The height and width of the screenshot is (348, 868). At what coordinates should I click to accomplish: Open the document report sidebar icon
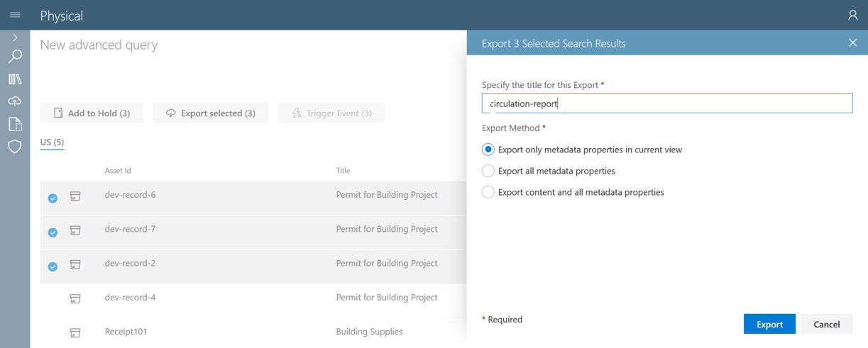(x=15, y=124)
